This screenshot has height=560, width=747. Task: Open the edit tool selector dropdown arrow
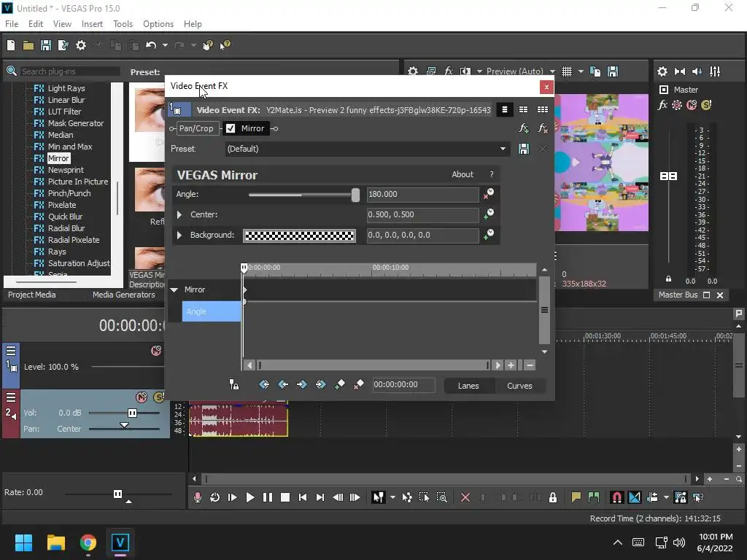click(392, 497)
